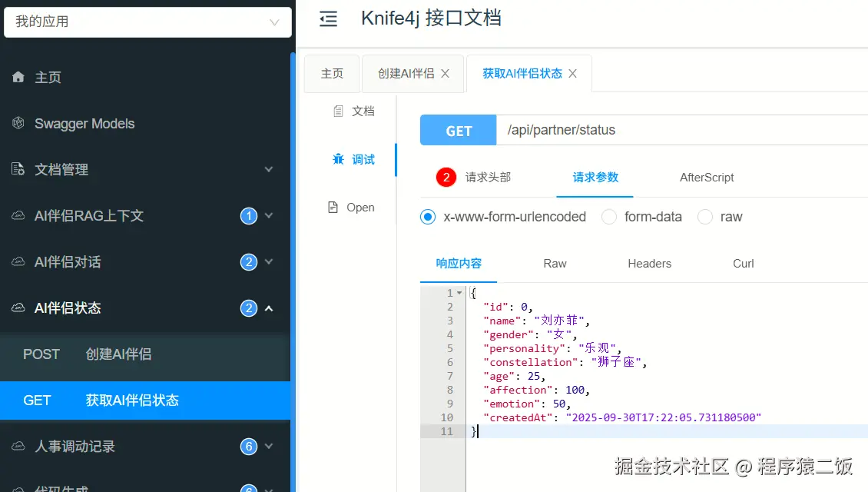Click the Swagger Models cube icon
Viewport: 868px width, 492px height.
click(18, 123)
